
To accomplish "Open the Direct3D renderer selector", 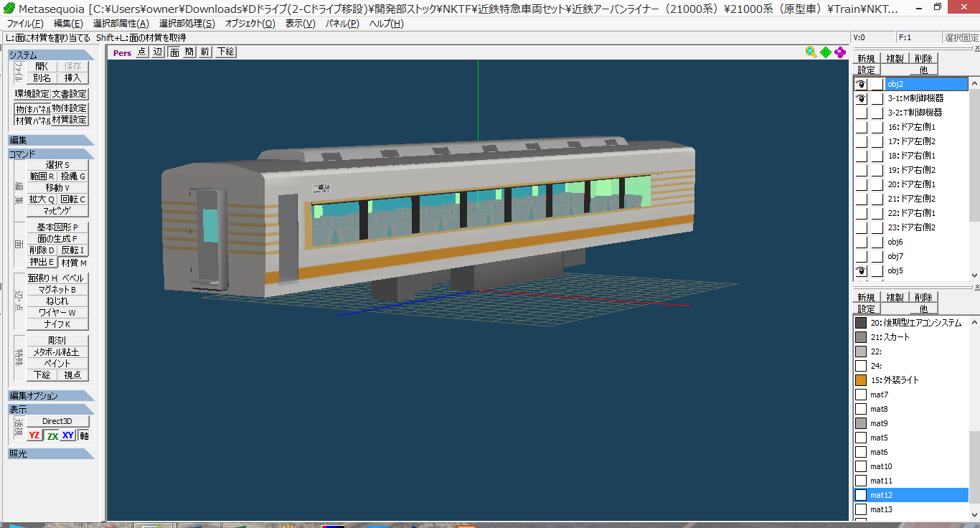I will coord(57,421).
